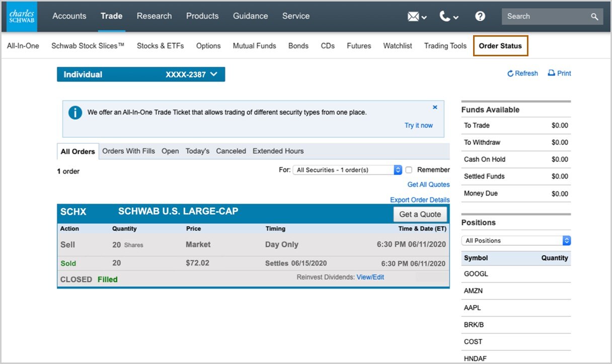This screenshot has height=364, width=612.
Task: Open the Trade menu
Action: [x=111, y=16]
